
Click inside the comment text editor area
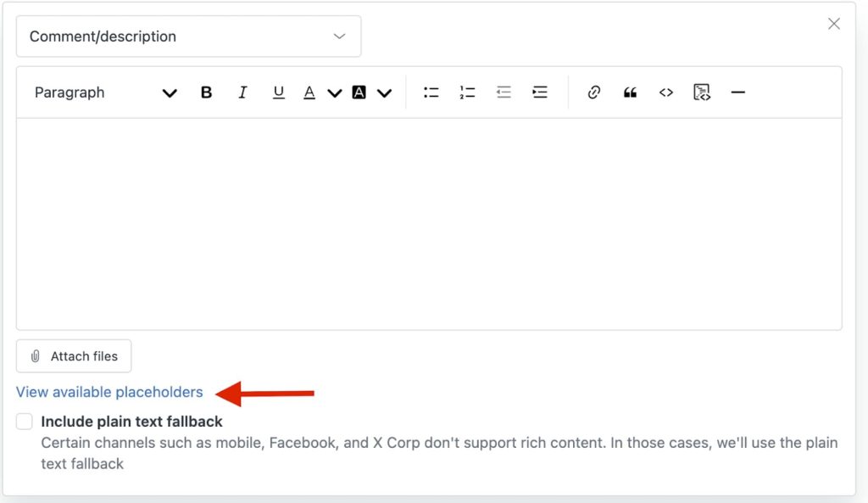[x=429, y=224]
